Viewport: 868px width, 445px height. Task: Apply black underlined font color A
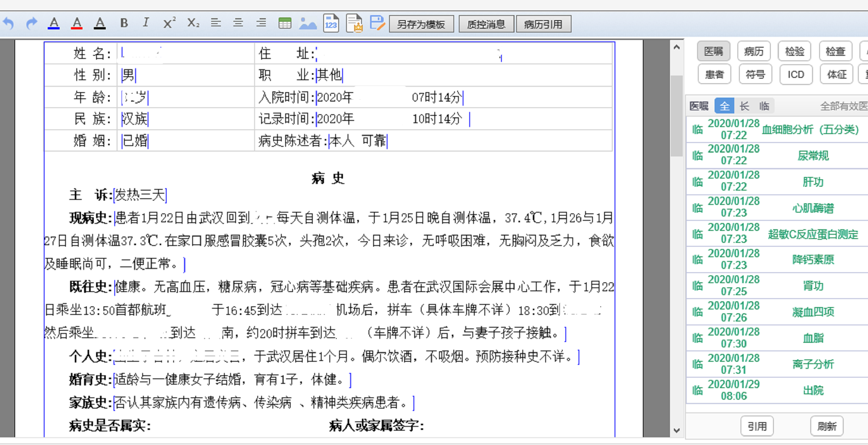click(100, 24)
